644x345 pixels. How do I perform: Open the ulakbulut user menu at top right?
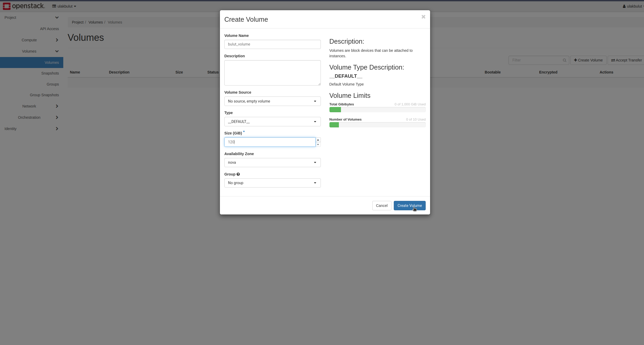(x=633, y=6)
